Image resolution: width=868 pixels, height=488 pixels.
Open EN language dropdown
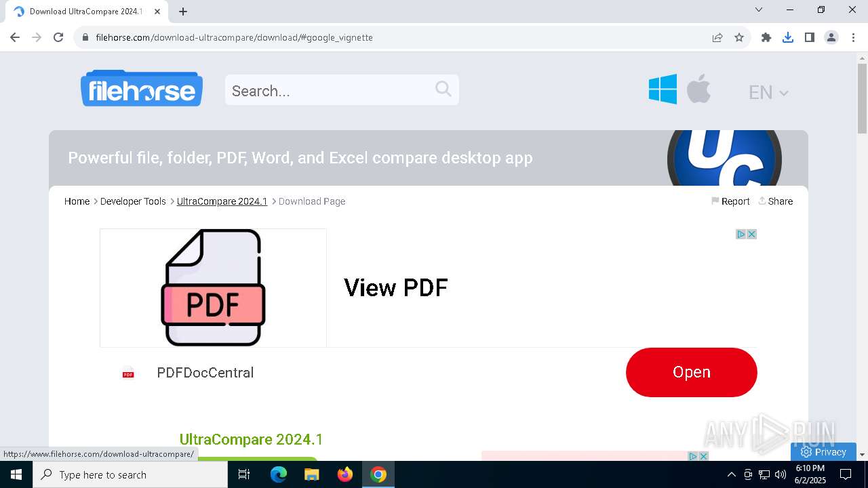tap(768, 92)
